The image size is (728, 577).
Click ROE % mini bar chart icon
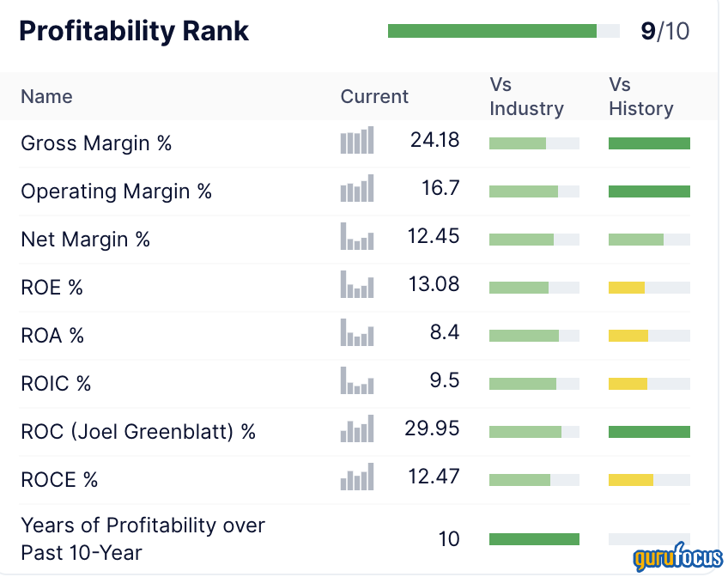coord(357,285)
